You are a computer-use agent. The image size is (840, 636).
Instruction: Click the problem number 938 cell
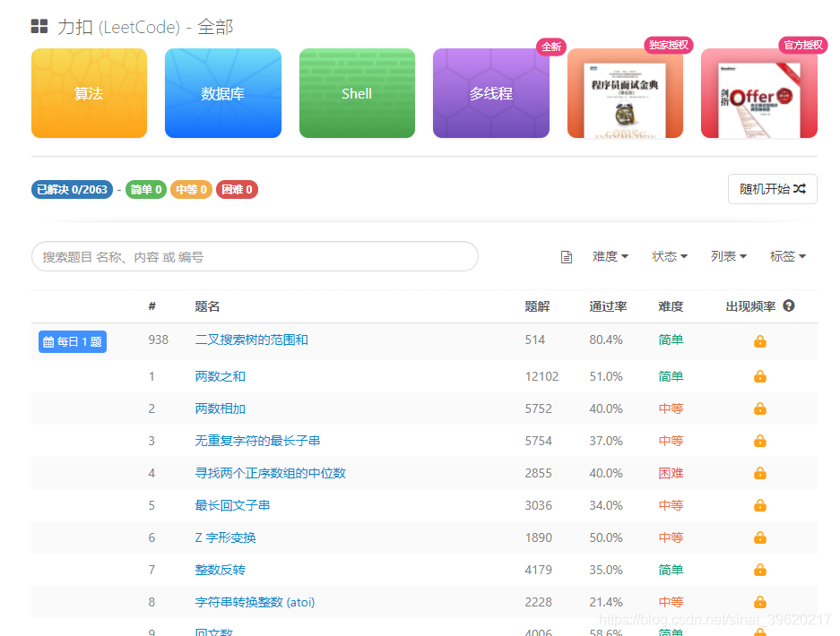pos(158,340)
